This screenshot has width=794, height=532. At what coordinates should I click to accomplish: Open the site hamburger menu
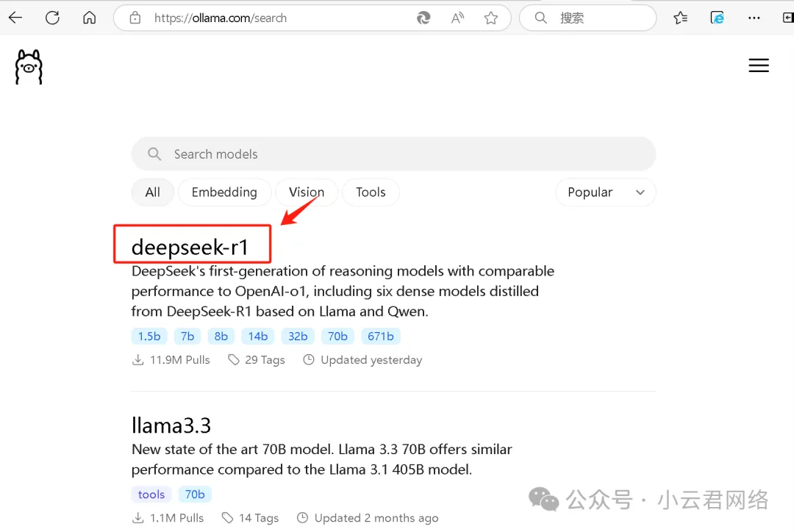tap(759, 65)
